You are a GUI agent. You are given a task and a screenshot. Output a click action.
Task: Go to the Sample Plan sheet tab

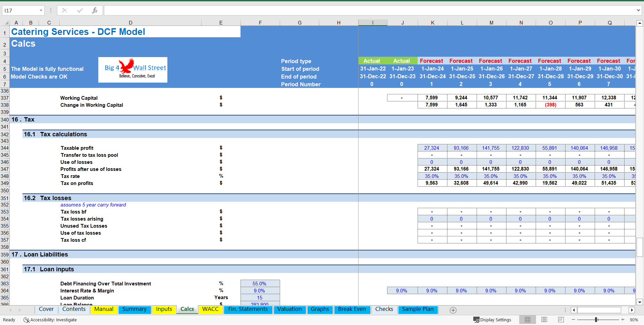click(x=418, y=309)
